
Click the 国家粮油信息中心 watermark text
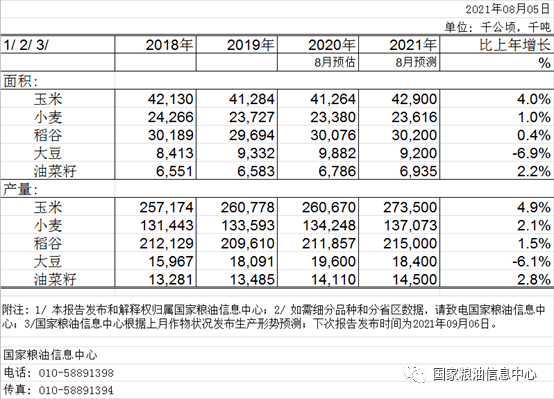485,374
